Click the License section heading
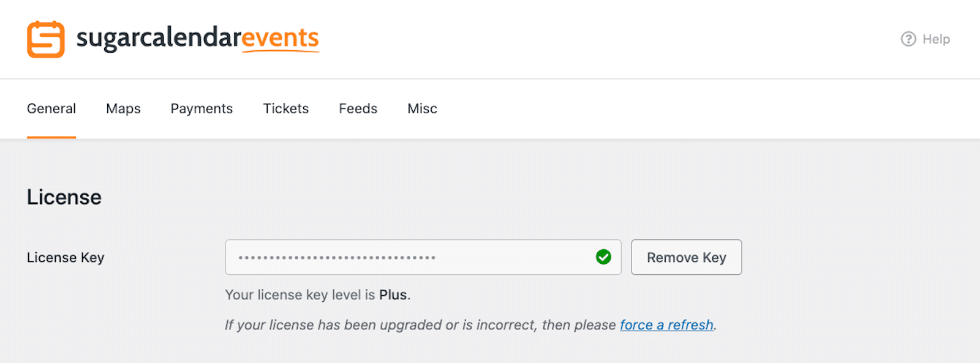980x363 pixels. [x=64, y=197]
